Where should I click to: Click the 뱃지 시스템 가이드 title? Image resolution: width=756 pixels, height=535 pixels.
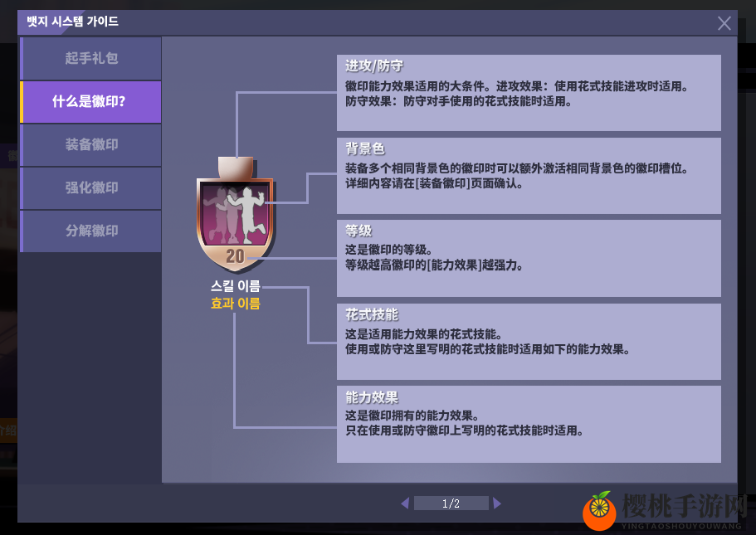(72, 22)
